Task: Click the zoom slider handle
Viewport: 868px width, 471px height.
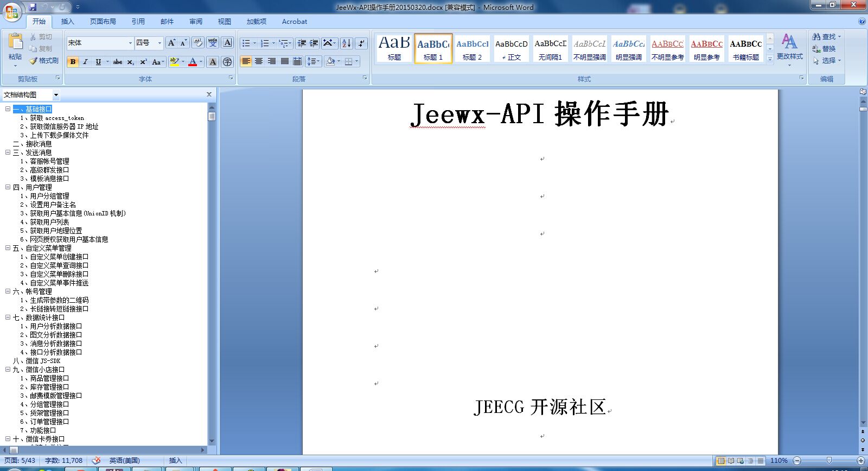Action: click(829, 461)
